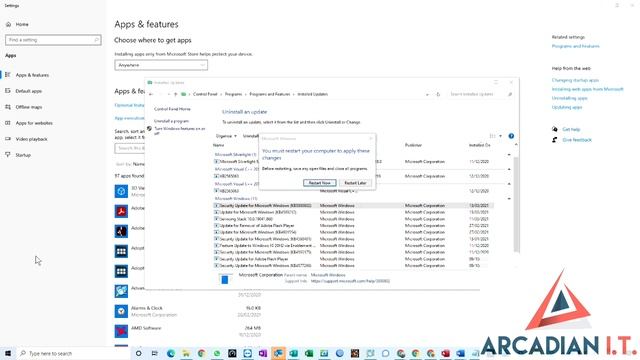Select Security Update for Adobe Flash Player row
This screenshot has height=360, width=640.
click(353, 259)
